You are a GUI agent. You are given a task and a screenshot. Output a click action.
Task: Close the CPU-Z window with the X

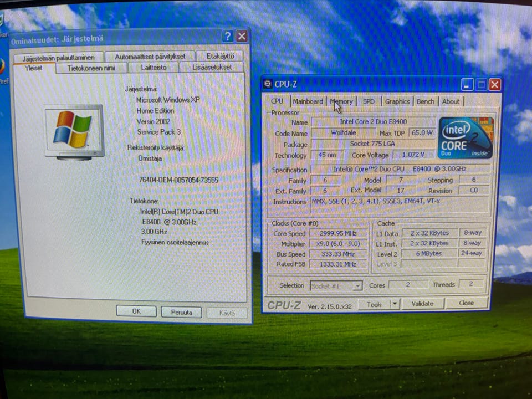[495, 84]
